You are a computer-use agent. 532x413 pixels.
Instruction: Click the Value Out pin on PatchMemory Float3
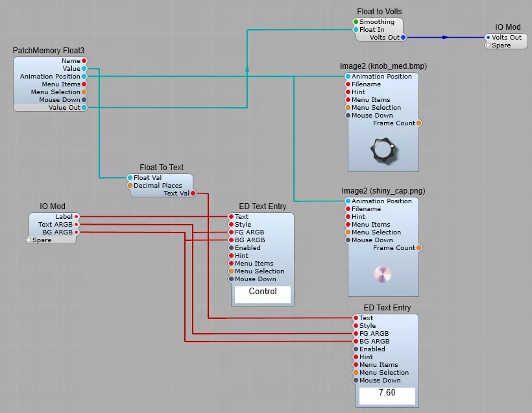(84, 108)
